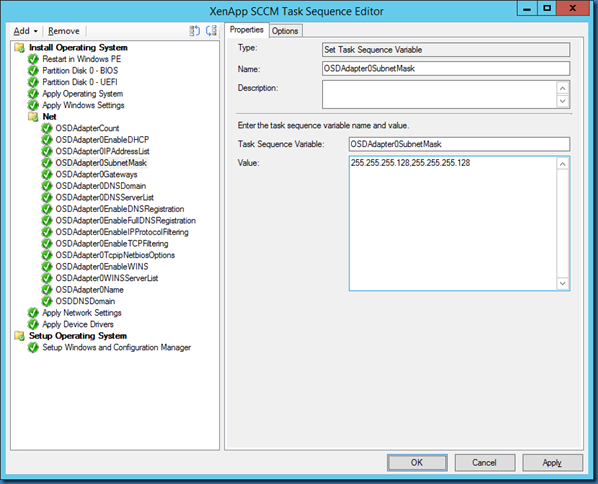Click the Net group folder icon
This screenshot has height=484, width=598.
pos(33,117)
